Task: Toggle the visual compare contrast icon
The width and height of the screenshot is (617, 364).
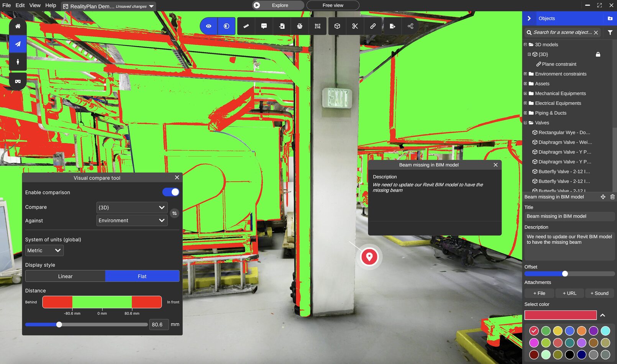Action: coord(226,26)
